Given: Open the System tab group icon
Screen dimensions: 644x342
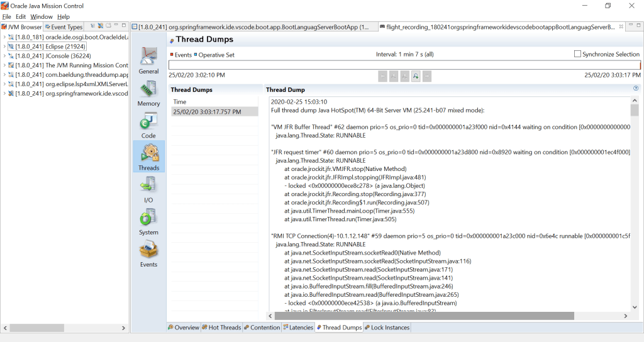Looking at the screenshot, I should click(x=148, y=217).
